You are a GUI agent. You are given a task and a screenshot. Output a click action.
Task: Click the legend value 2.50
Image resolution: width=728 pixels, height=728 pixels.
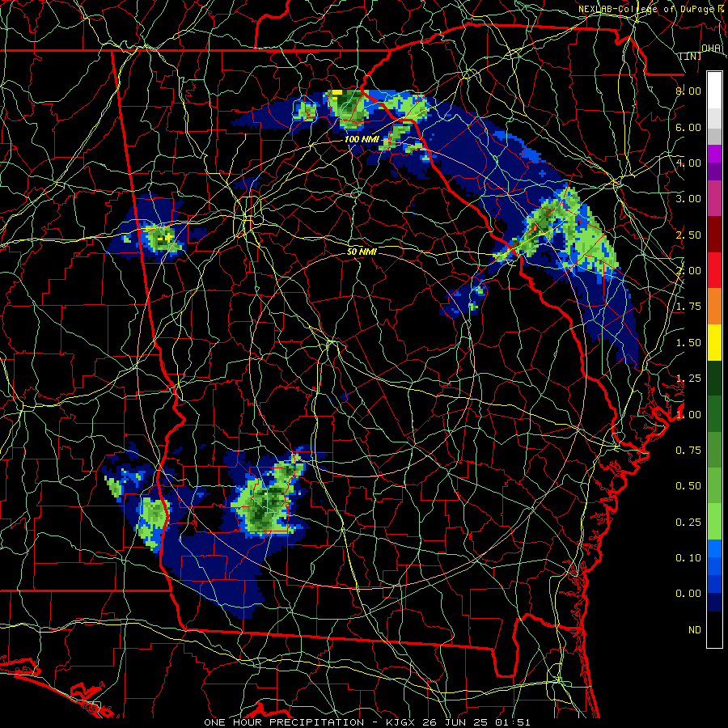point(688,235)
